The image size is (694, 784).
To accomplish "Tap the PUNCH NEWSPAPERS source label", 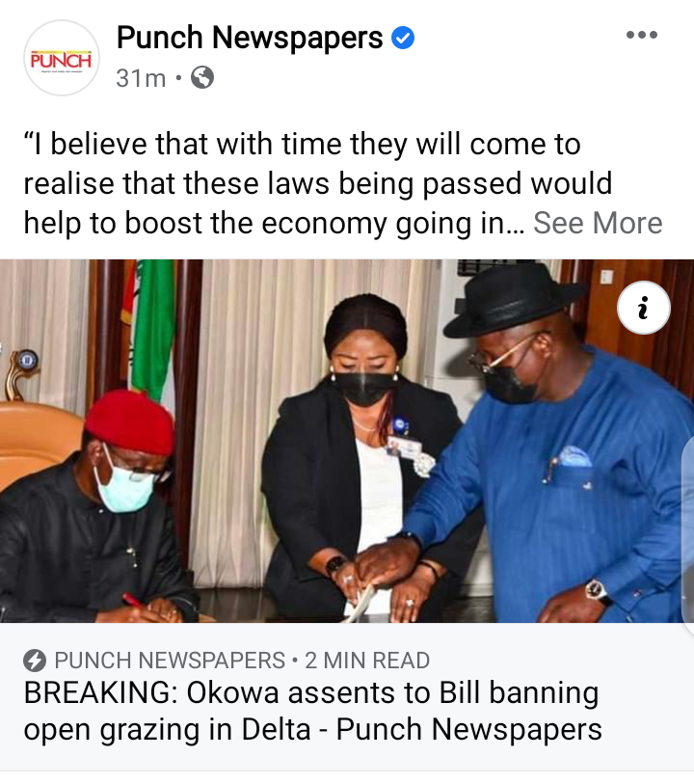I will coord(170,660).
